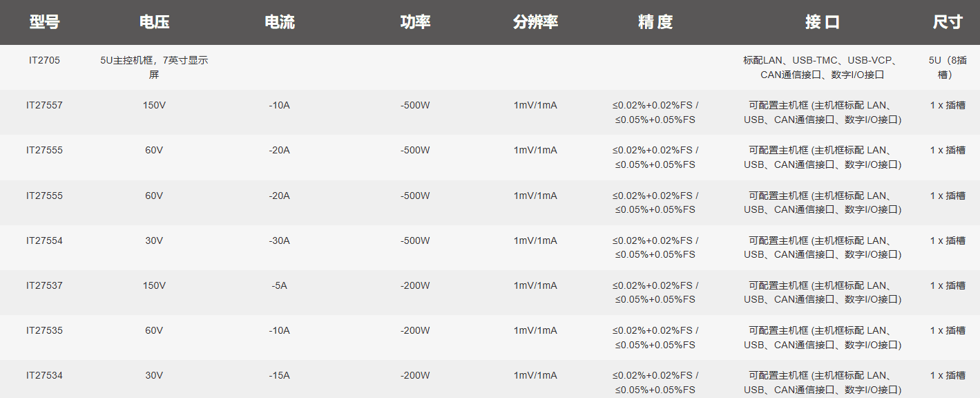The height and width of the screenshot is (398, 980).
Task: Click the 5U (8插槽) size cell
Action: 947,68
